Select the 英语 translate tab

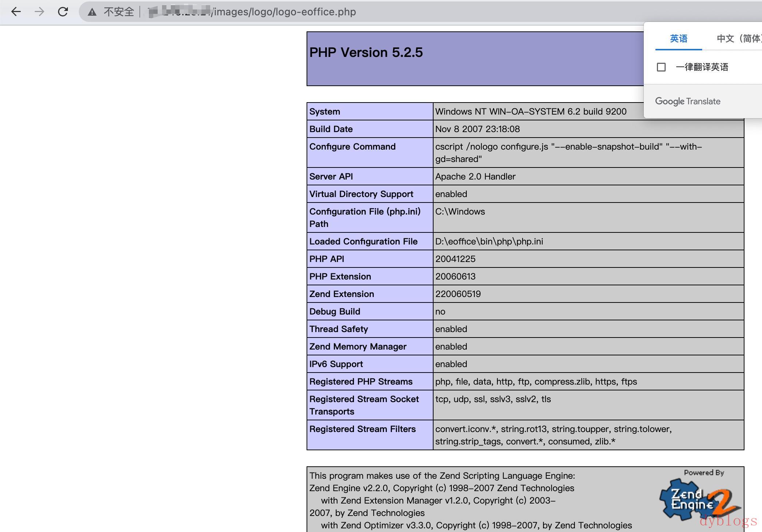tap(678, 38)
